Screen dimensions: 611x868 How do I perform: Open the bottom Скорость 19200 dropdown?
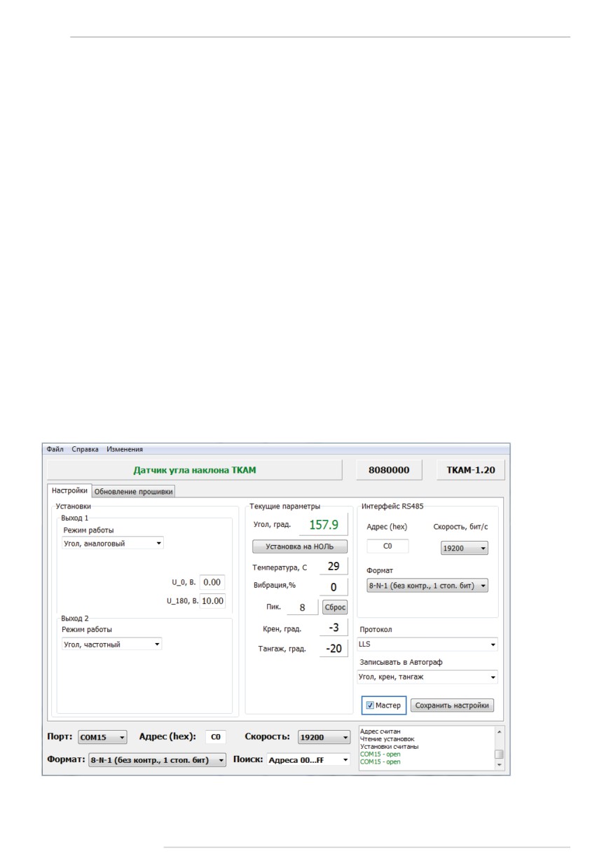324,737
